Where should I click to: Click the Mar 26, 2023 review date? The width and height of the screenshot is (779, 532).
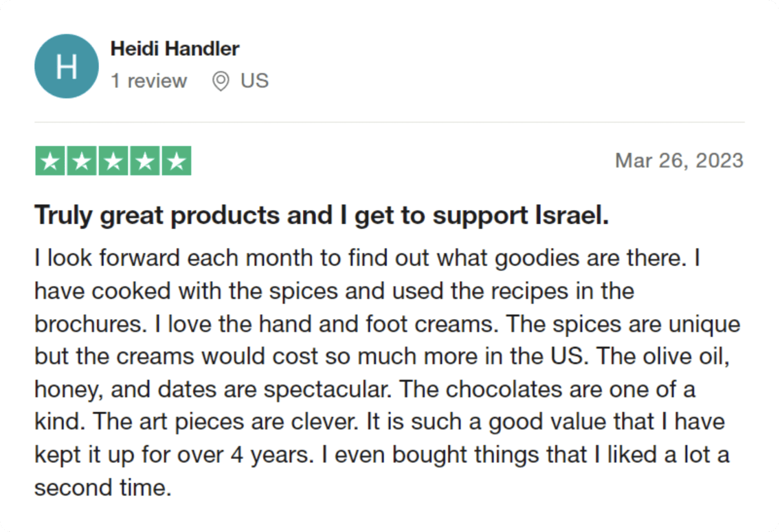pyautogui.click(x=679, y=161)
